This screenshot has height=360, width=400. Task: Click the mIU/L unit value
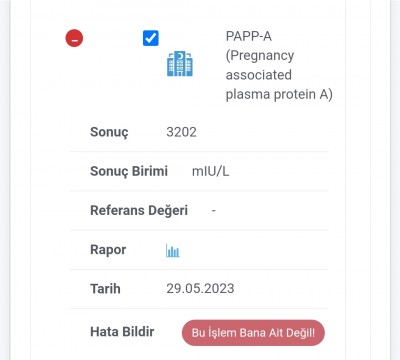click(210, 171)
